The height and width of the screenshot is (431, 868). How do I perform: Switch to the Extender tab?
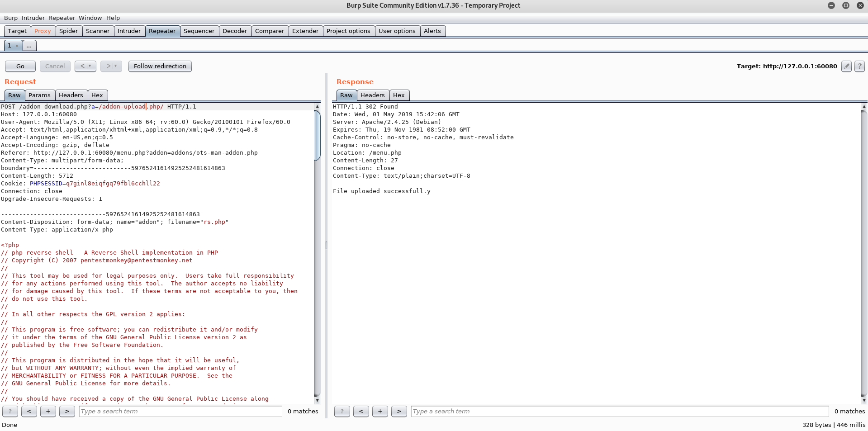tap(305, 31)
